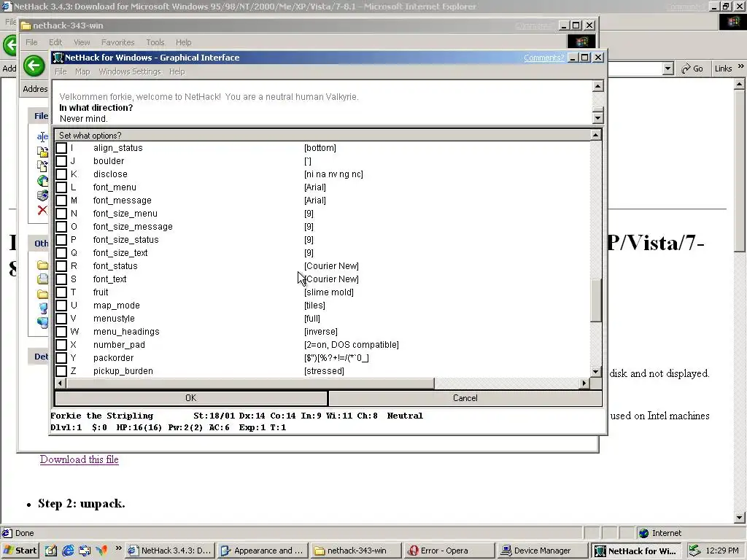Click the Download this file link
The image size is (747, 560).
click(79, 459)
